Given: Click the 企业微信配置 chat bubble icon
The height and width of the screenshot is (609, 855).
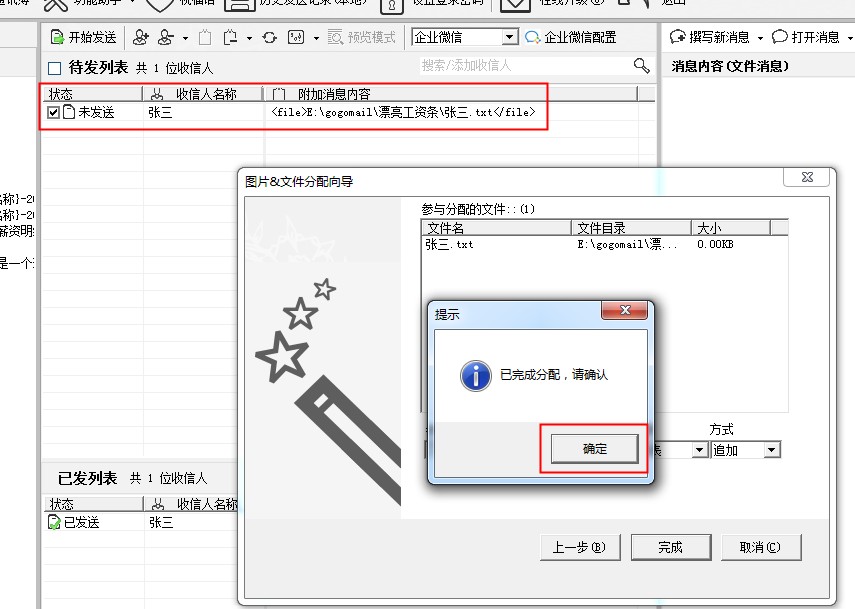Looking at the screenshot, I should 532,37.
